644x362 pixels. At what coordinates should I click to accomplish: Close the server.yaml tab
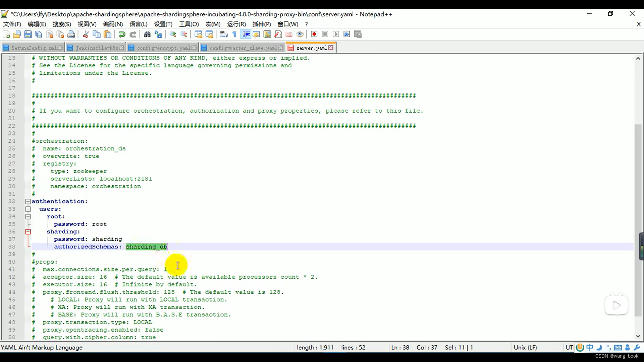tap(331, 48)
